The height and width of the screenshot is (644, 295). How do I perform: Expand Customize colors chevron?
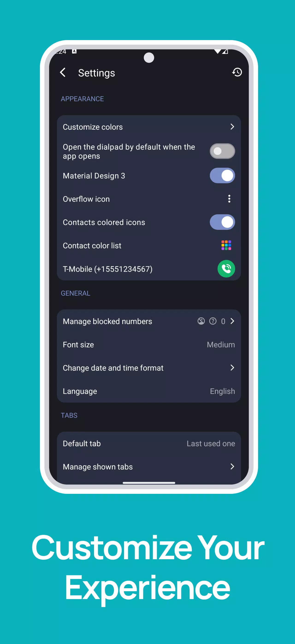232,127
